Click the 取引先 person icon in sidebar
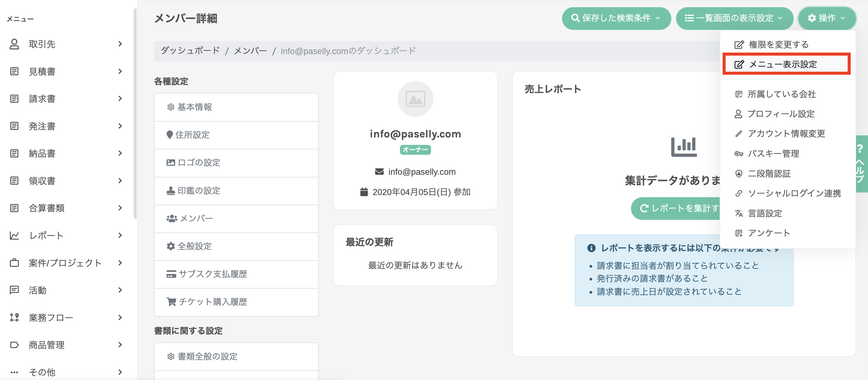 14,44
